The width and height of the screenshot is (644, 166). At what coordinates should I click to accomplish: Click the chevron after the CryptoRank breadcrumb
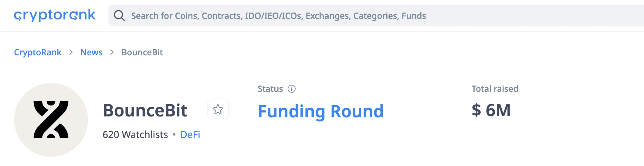[71, 52]
